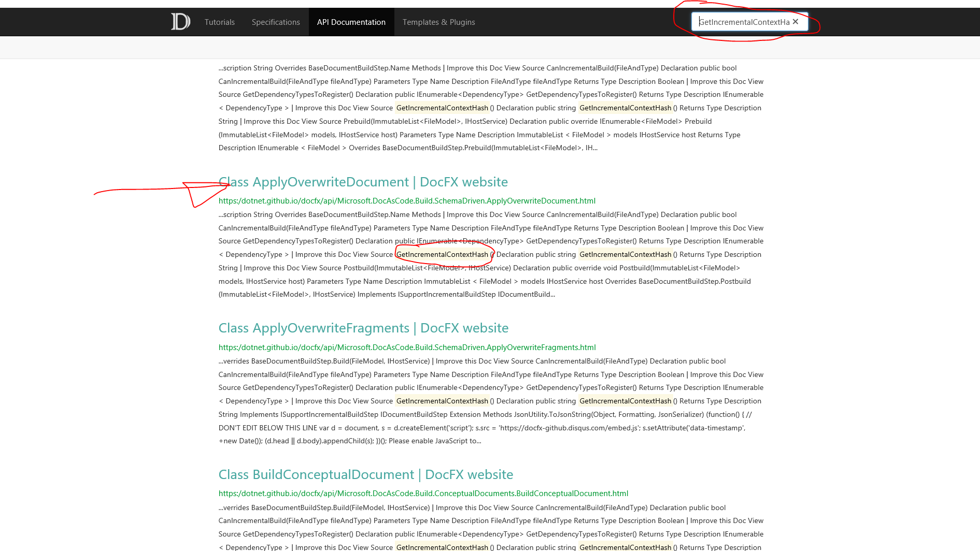
Task: Follow the ApplyOverwriteFragments.html URL link
Action: pyautogui.click(x=407, y=347)
